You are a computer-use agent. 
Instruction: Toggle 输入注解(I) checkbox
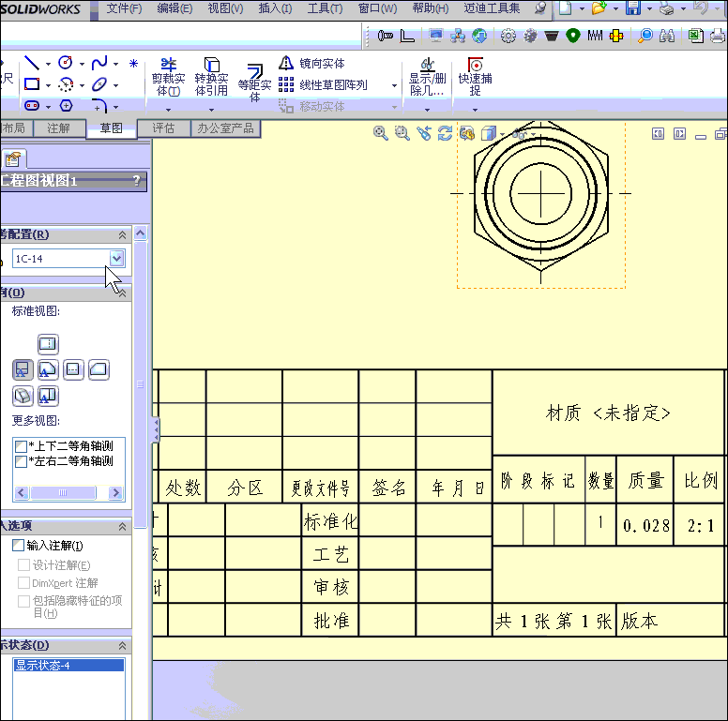[18, 545]
